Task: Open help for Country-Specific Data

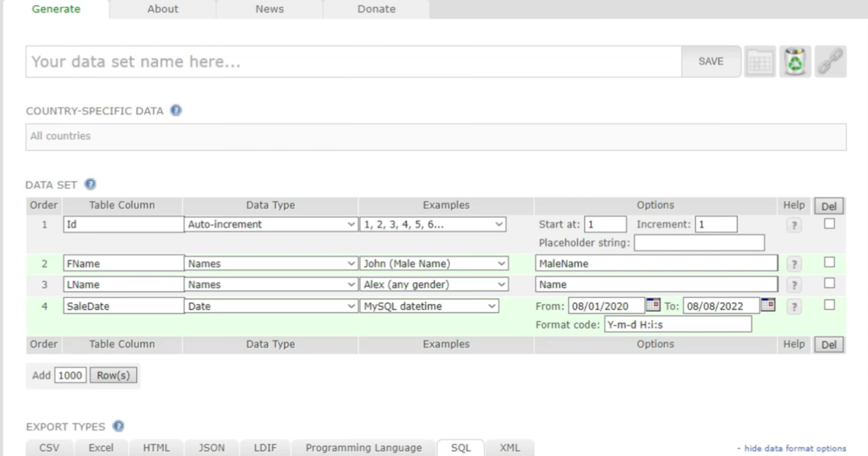Action: [x=176, y=110]
